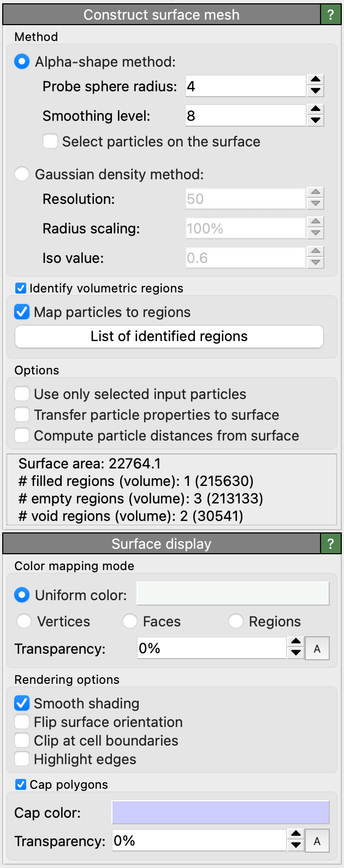Click animate button next to surface Transparency
The height and width of the screenshot is (868, 344).
click(x=317, y=649)
